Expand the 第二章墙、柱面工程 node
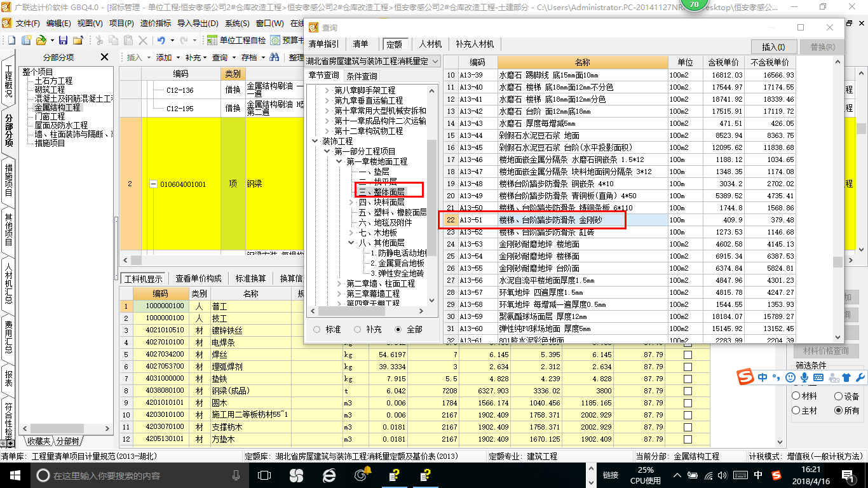Screen dimensions: 868x488 (x=340, y=283)
